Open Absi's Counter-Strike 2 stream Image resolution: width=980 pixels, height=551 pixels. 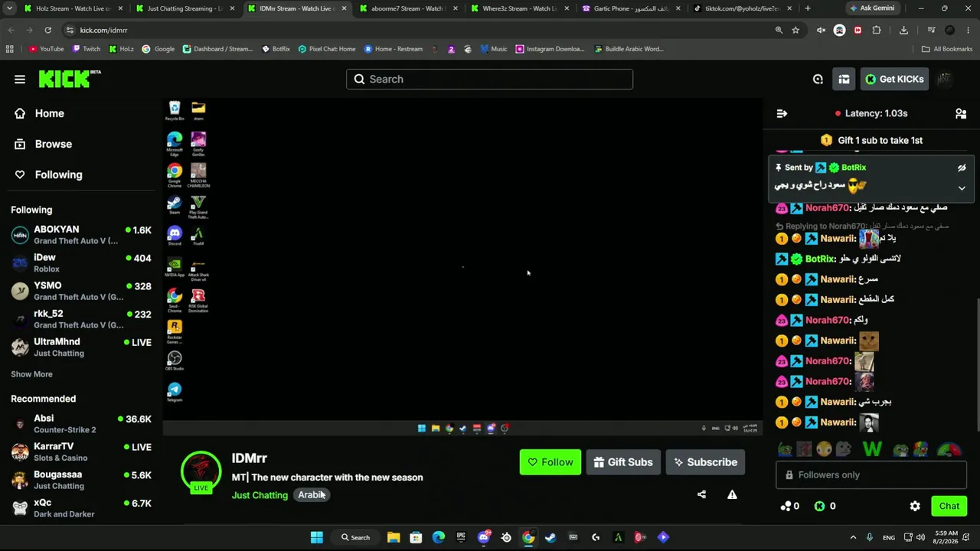click(x=81, y=424)
